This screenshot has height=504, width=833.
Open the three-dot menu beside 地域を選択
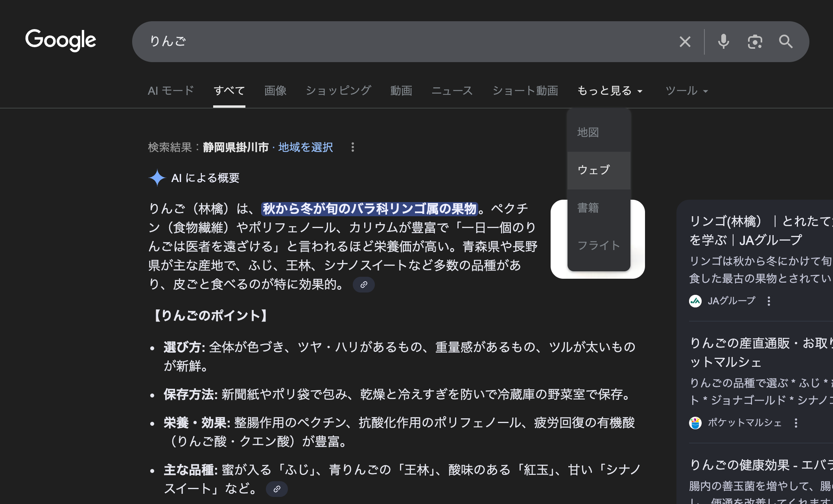point(353,147)
